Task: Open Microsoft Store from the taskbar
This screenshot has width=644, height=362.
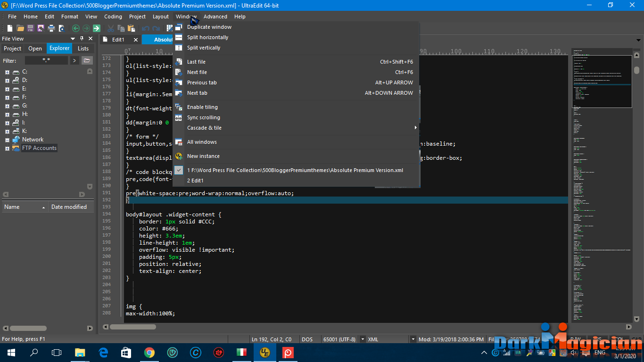Action: click(x=126, y=352)
